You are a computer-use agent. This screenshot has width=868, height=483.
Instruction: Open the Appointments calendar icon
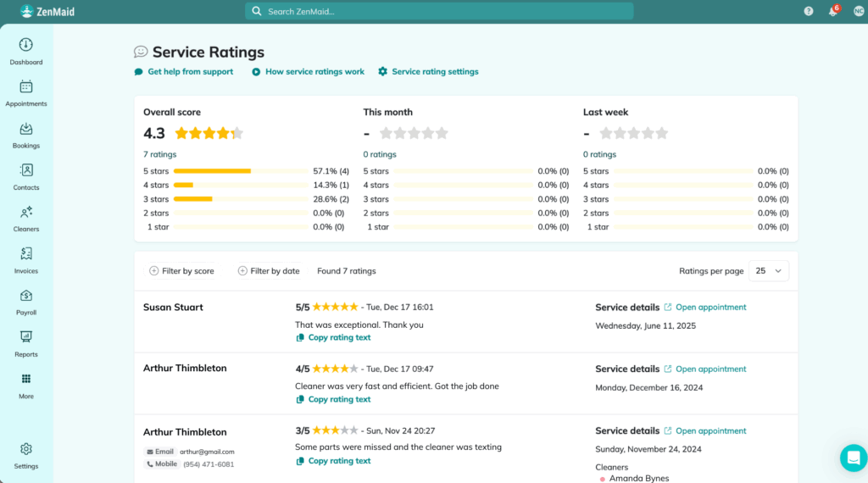pyautogui.click(x=26, y=86)
